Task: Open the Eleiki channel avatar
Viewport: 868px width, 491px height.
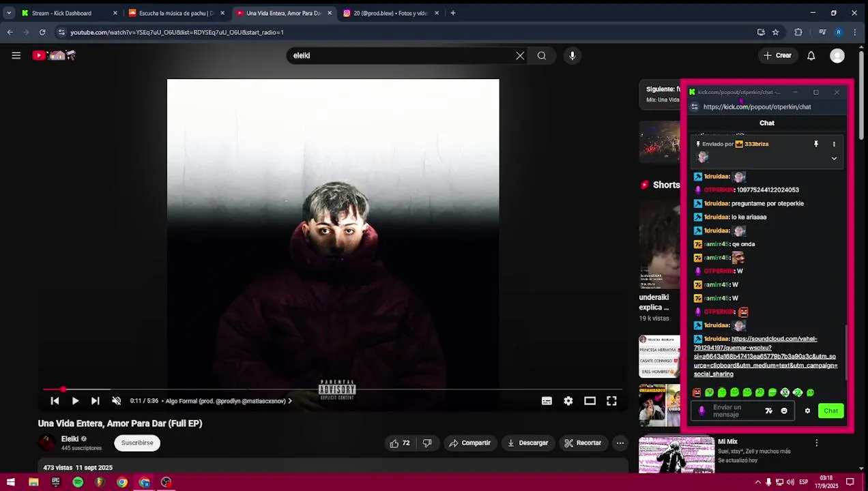Action: coord(46,443)
